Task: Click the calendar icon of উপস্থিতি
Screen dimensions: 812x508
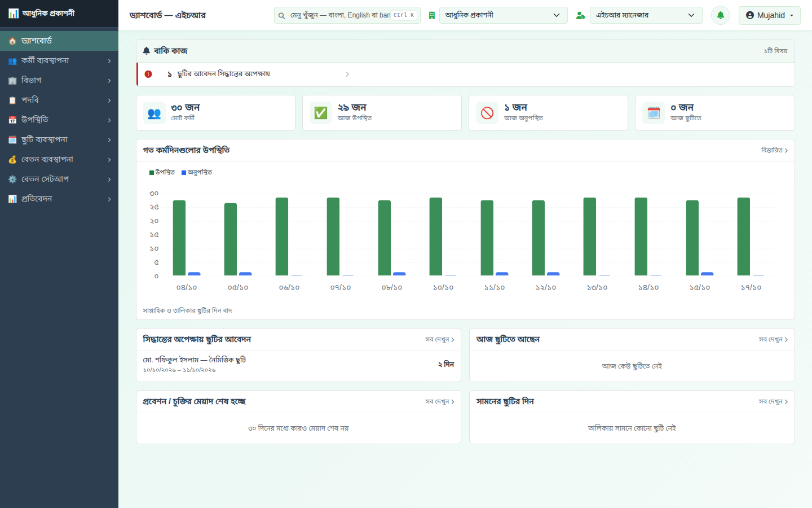Action: [x=12, y=120]
